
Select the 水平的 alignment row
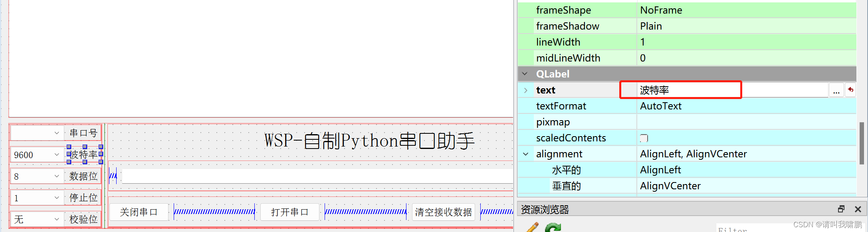tap(687, 170)
